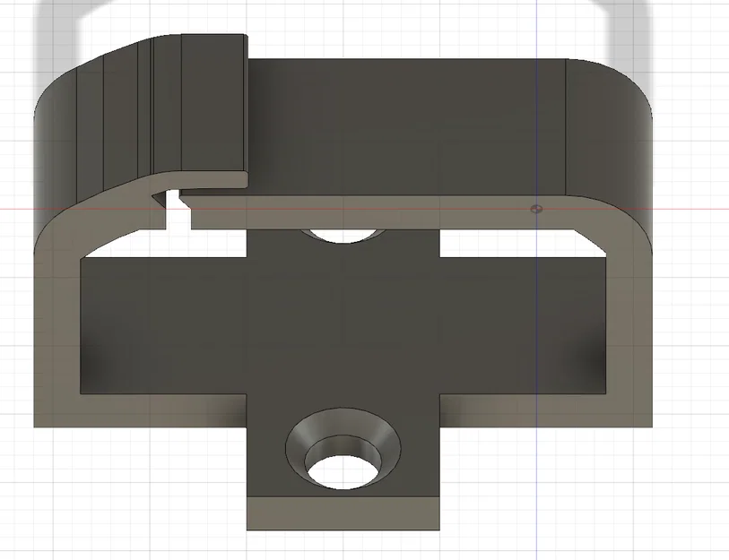Viewport: 729px width, 560px height.
Task: Click the light bottom flange edge face
Action: pos(343,513)
